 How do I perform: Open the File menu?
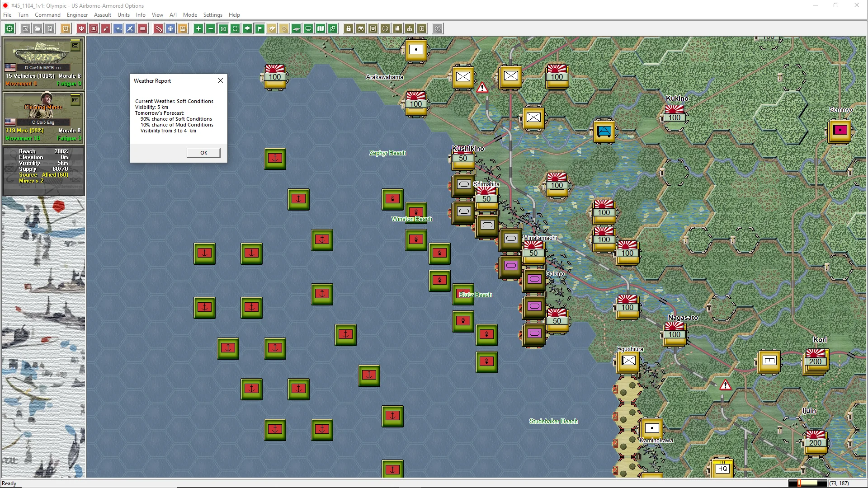click(7, 15)
